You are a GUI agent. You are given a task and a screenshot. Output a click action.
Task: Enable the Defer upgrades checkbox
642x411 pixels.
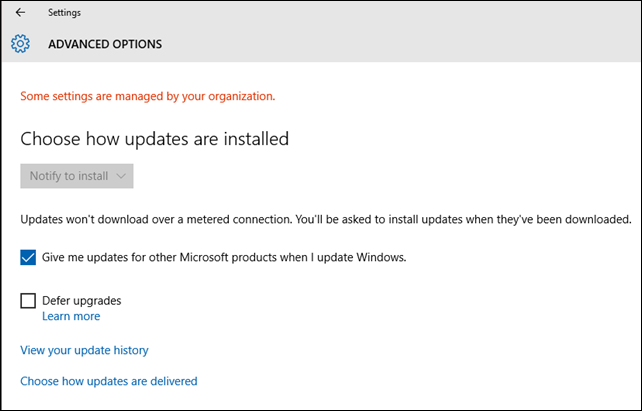(28, 301)
